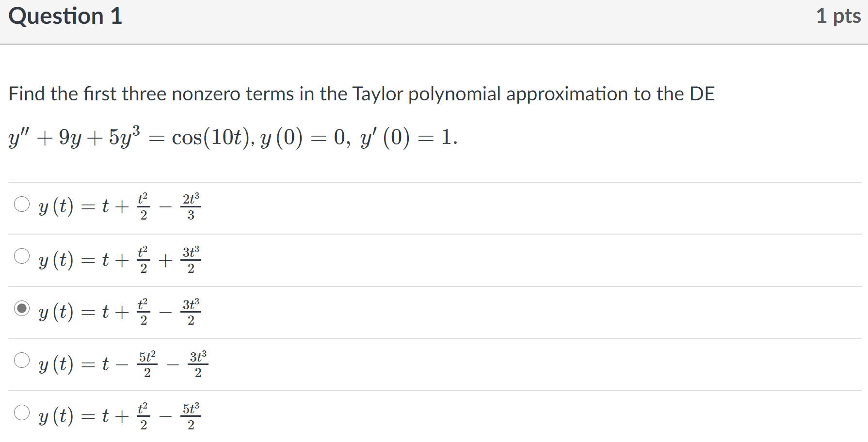Click the 5t³/2 fraction in the last option
The height and width of the screenshot is (442, 868).
point(191,416)
